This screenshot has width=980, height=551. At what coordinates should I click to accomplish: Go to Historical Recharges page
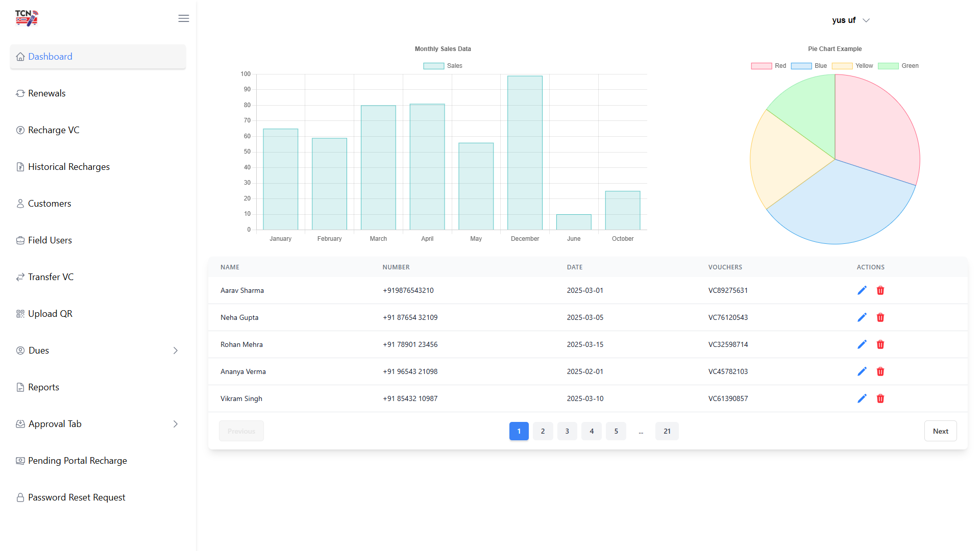pos(68,167)
